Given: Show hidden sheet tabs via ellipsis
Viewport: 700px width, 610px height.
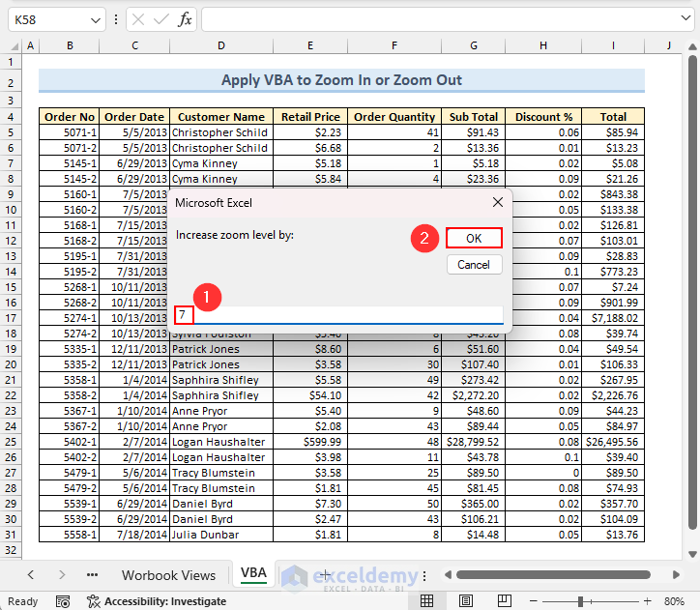Looking at the screenshot, I should tap(93, 574).
